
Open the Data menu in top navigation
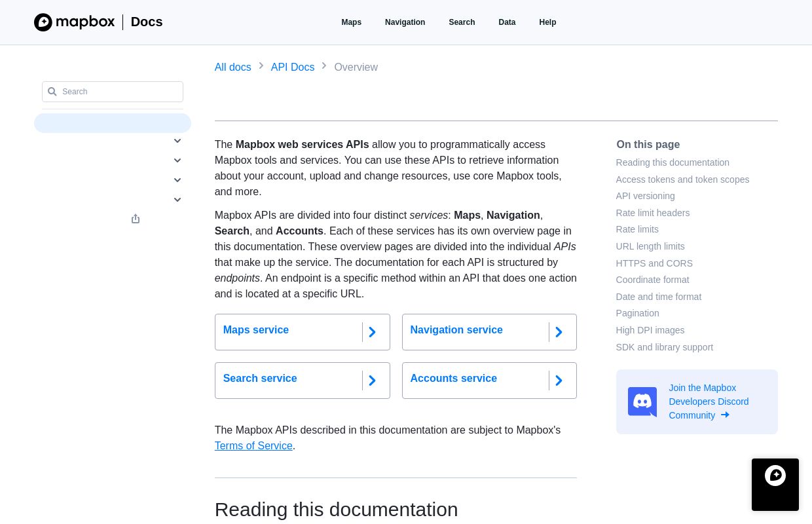pos(507,22)
